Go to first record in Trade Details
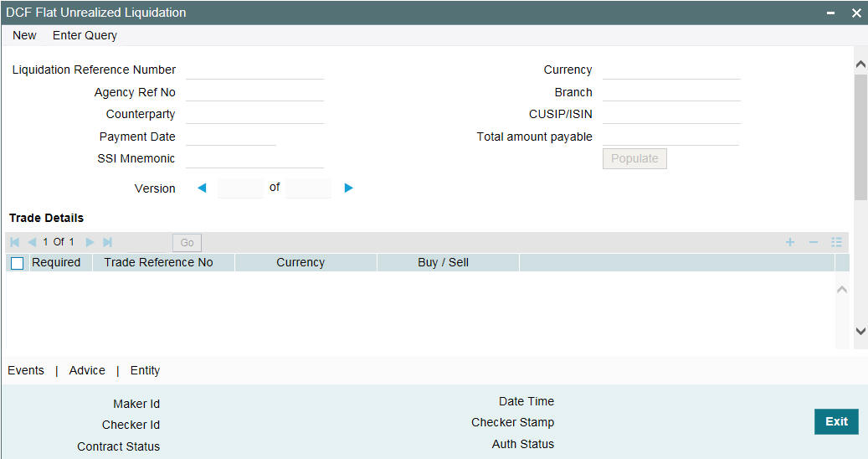Viewport: 868px width, 459px height. (x=15, y=242)
